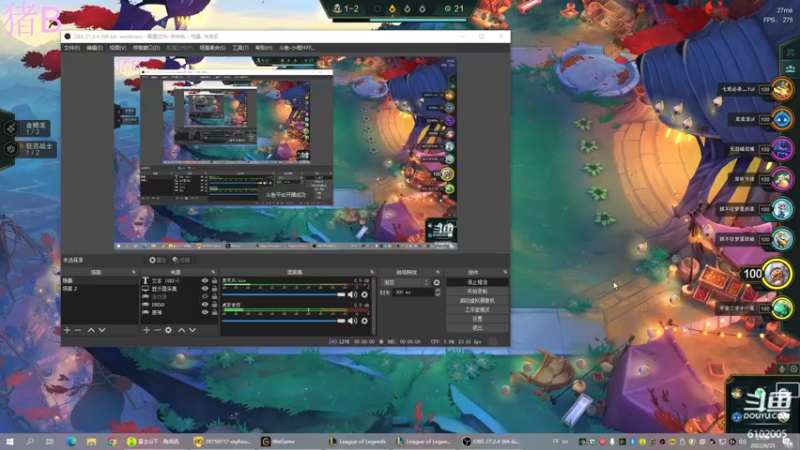800x450 pixels.
Task: Open Windows Start menu
Action: 10,441
